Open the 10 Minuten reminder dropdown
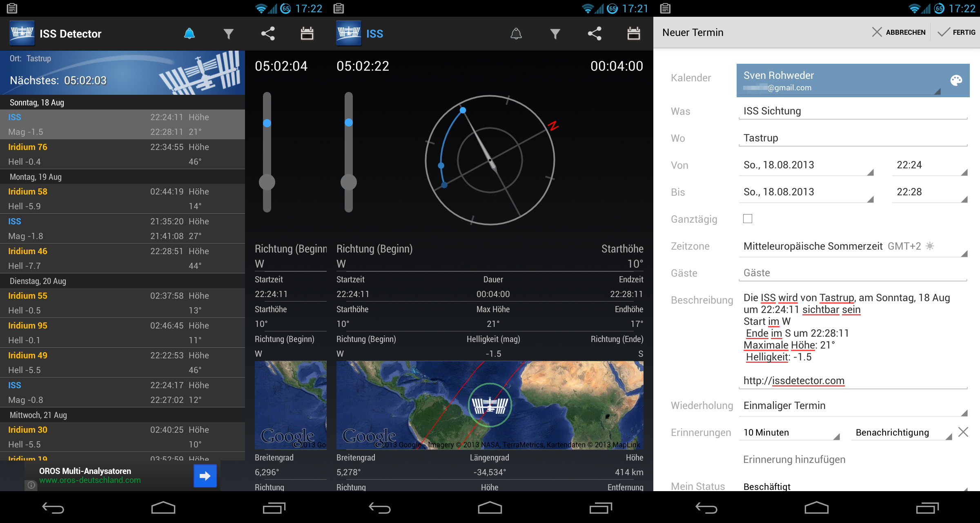Screen dimensions: 980x523 [789, 432]
